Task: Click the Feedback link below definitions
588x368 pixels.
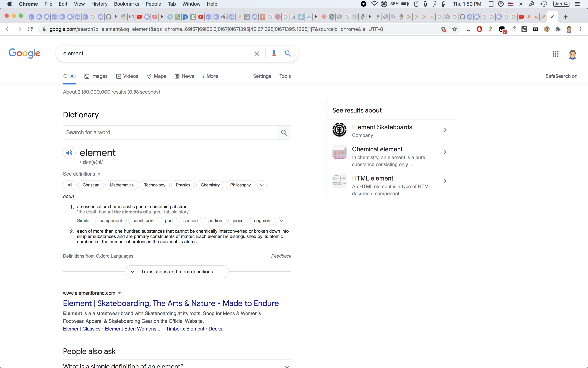Action: pos(281,256)
